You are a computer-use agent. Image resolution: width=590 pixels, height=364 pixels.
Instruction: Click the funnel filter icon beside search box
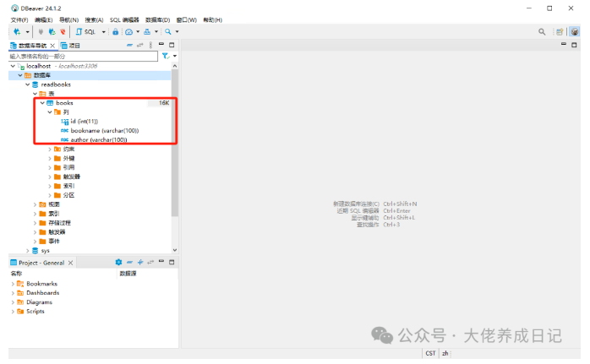tap(166, 56)
